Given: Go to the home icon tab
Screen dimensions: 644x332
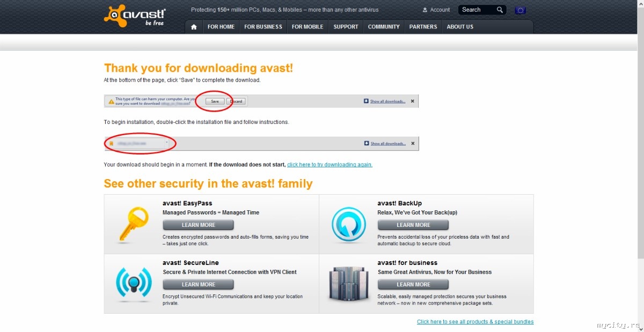Looking at the screenshot, I should [x=194, y=27].
